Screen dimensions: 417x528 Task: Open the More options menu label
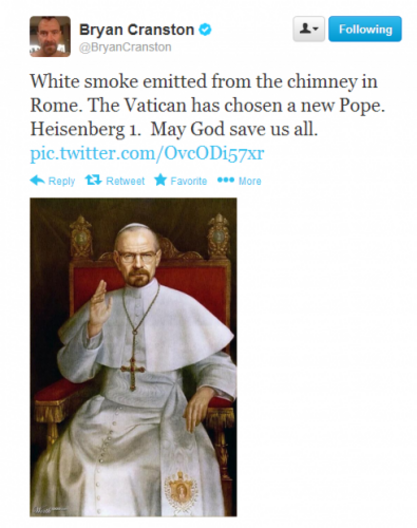point(250,181)
